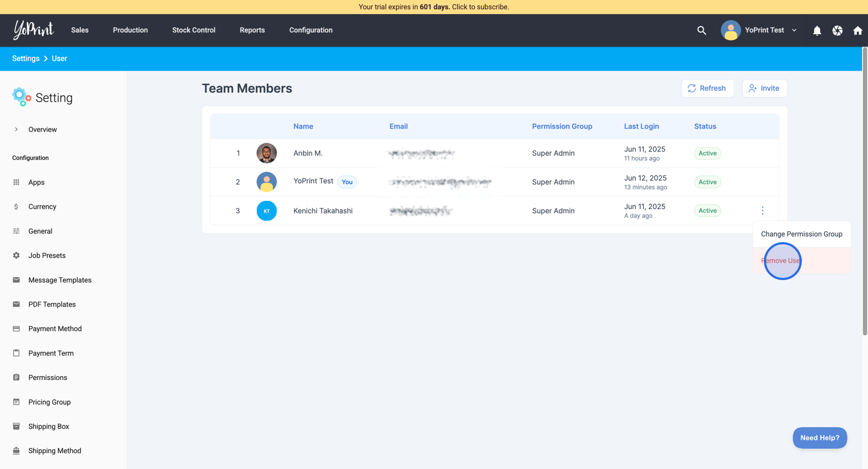Screen dimensions: 868x469
Task: Click the Apps grid icon
Action: [16, 182]
